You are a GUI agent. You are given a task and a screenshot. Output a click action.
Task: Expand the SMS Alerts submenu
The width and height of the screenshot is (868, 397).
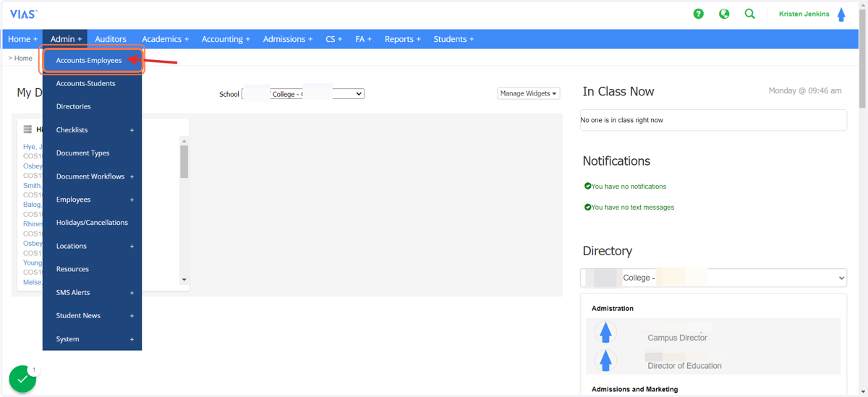(x=93, y=292)
